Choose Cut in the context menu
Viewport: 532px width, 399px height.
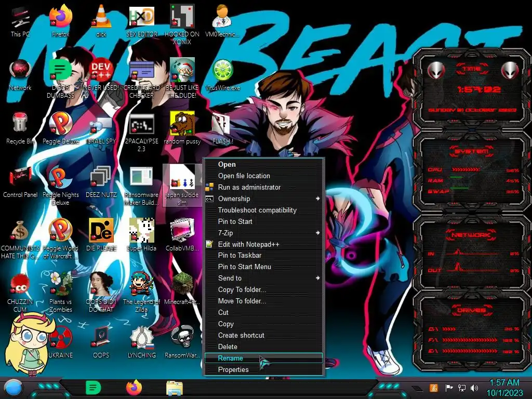pyautogui.click(x=263, y=312)
